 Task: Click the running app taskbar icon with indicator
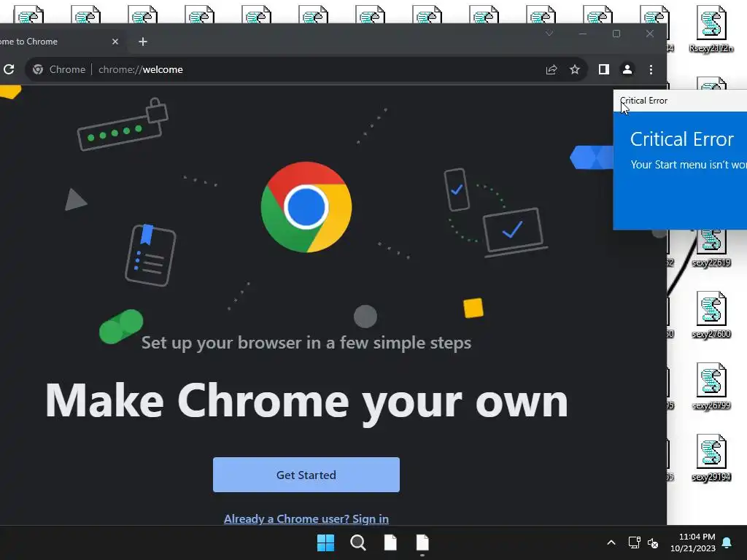(422, 542)
